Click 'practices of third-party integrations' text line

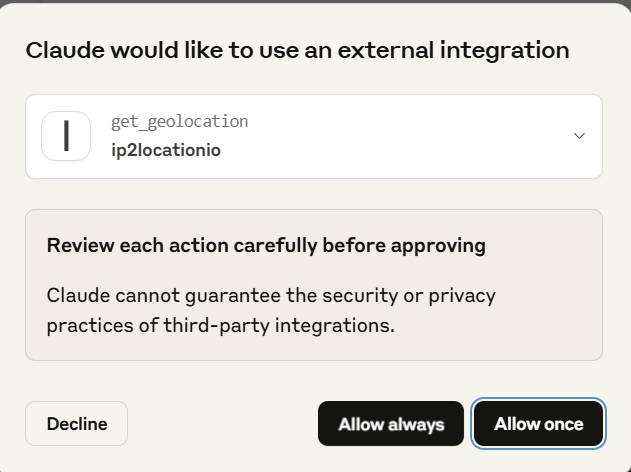[221, 326]
